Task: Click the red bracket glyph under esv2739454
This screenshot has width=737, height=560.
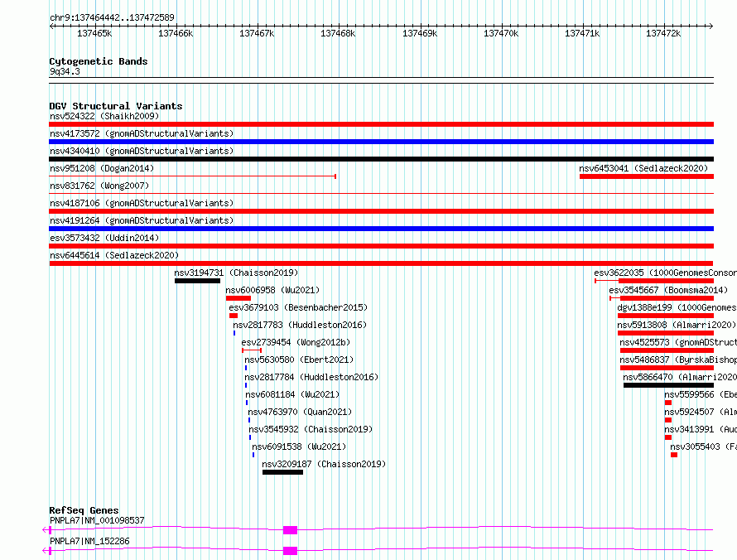Action: point(252,350)
